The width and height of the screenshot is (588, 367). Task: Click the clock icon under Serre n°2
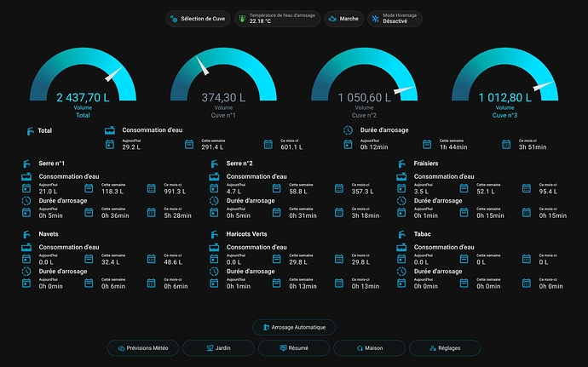coord(214,201)
